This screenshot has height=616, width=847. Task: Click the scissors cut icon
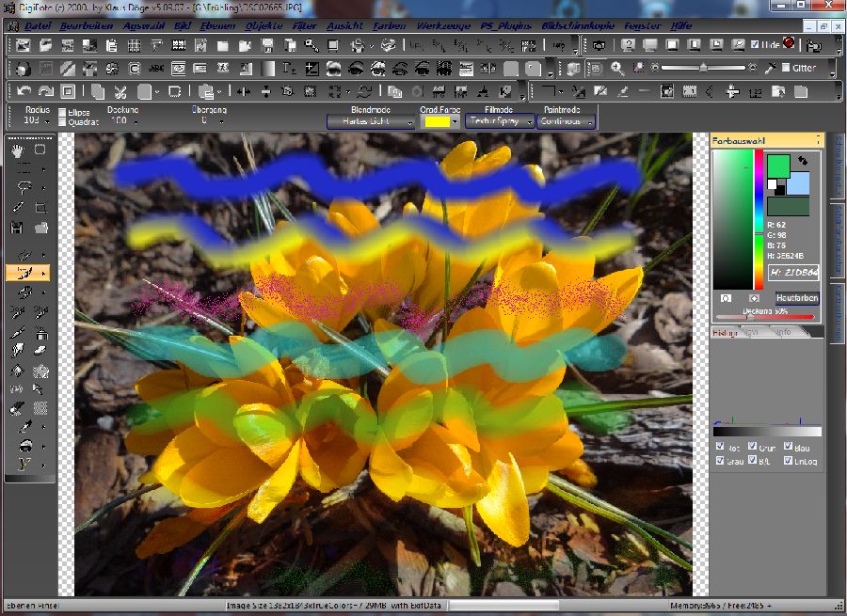(120, 91)
